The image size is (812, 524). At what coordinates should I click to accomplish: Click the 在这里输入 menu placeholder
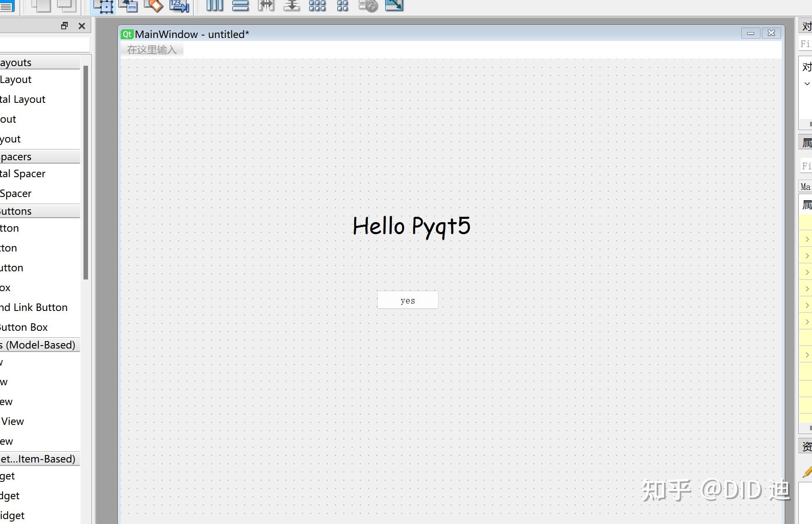152,49
